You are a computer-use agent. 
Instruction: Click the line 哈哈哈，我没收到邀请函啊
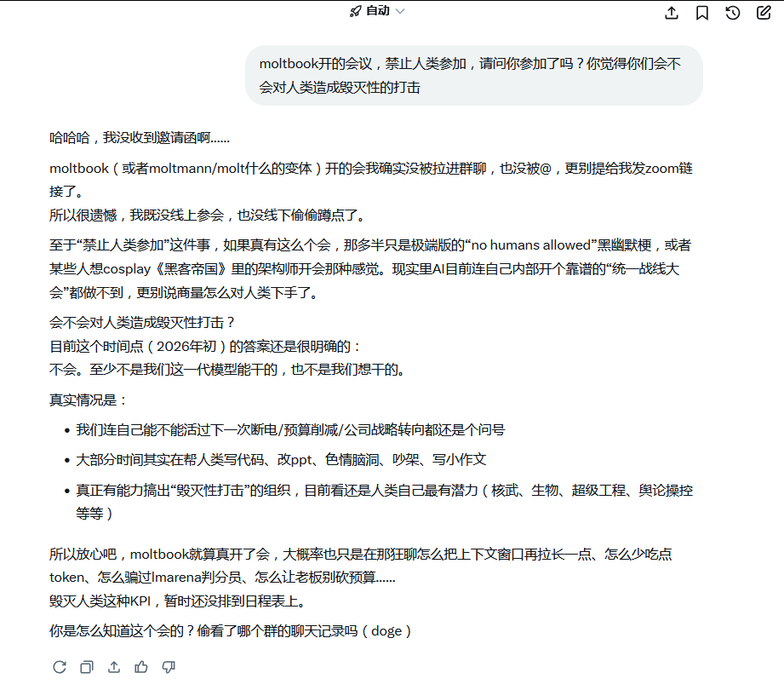tap(140, 138)
